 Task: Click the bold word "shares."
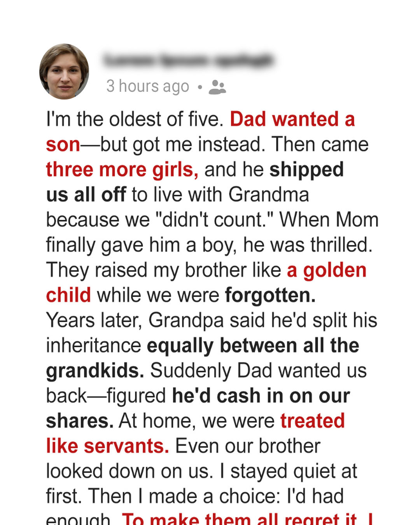(80, 421)
